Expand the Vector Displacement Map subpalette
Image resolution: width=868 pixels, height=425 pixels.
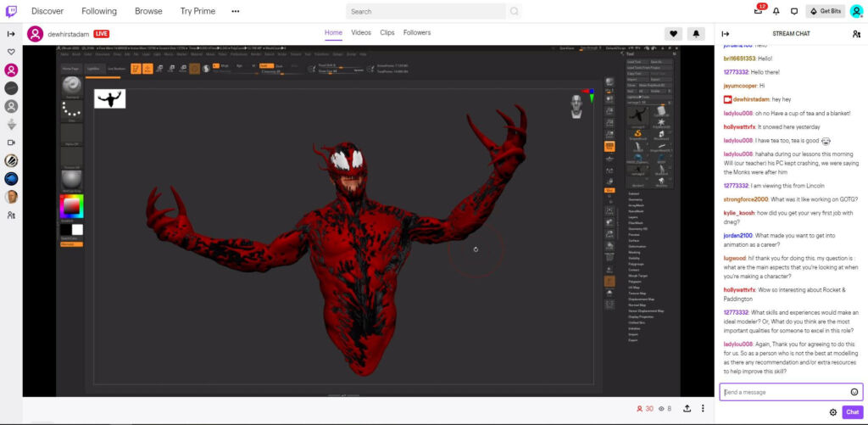[645, 310]
